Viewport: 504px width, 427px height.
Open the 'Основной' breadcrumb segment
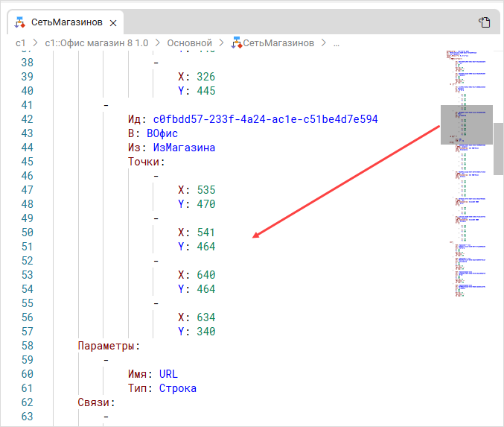click(x=189, y=43)
